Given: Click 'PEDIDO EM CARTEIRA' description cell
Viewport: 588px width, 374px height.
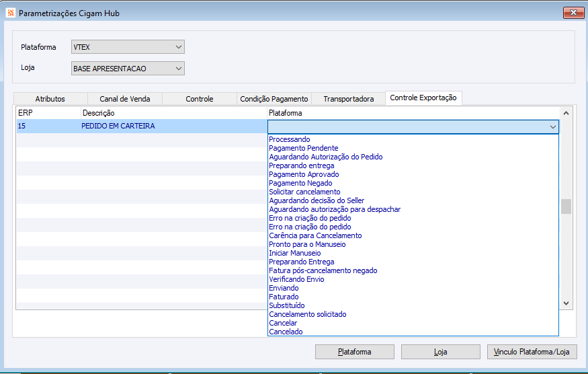Looking at the screenshot, I should point(118,126).
